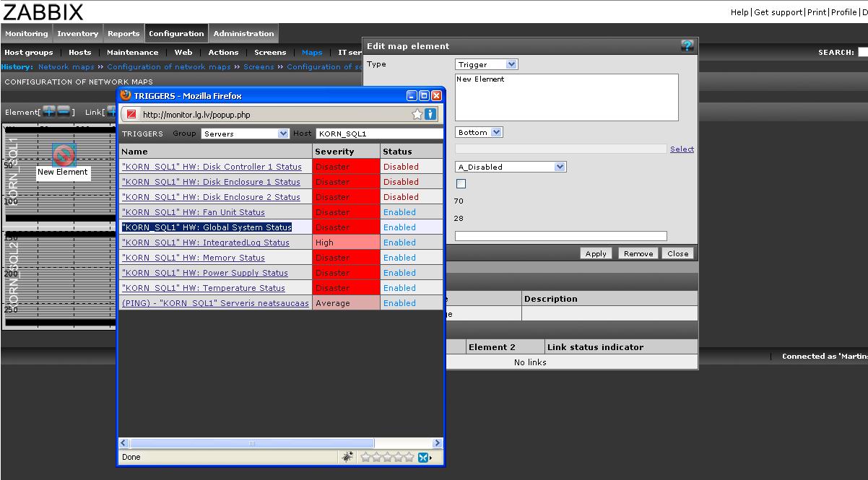Image resolution: width=868 pixels, height=480 pixels.
Task: Remove a map element with the Element minus icon
Action: [x=64, y=111]
